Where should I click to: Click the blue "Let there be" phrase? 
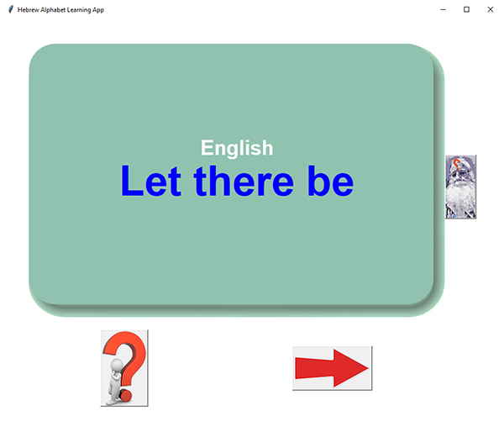coord(237,182)
